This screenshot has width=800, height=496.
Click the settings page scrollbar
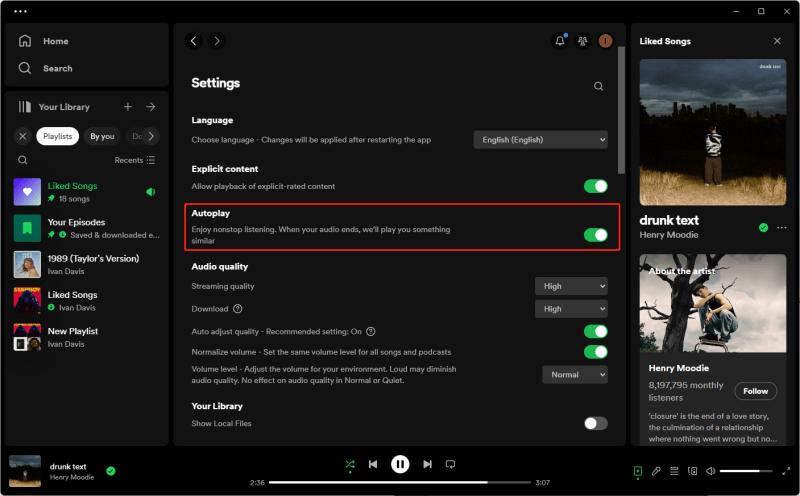point(621,110)
